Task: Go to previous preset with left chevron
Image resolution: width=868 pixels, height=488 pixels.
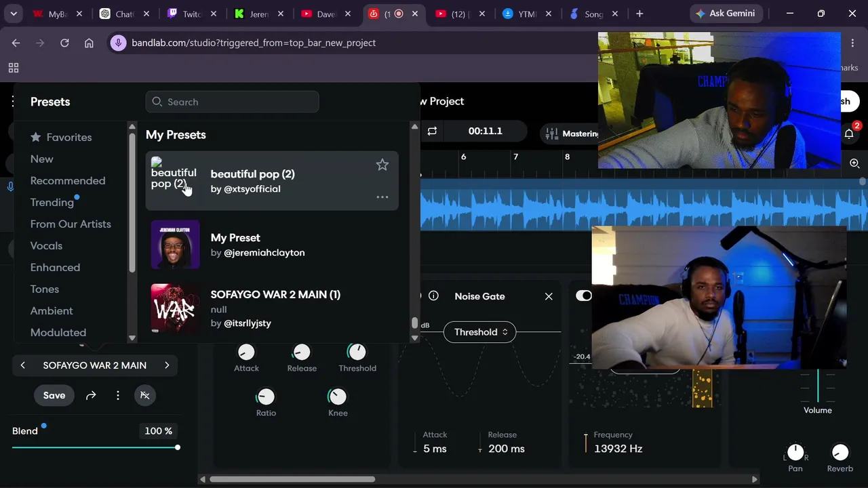Action: pos(22,365)
